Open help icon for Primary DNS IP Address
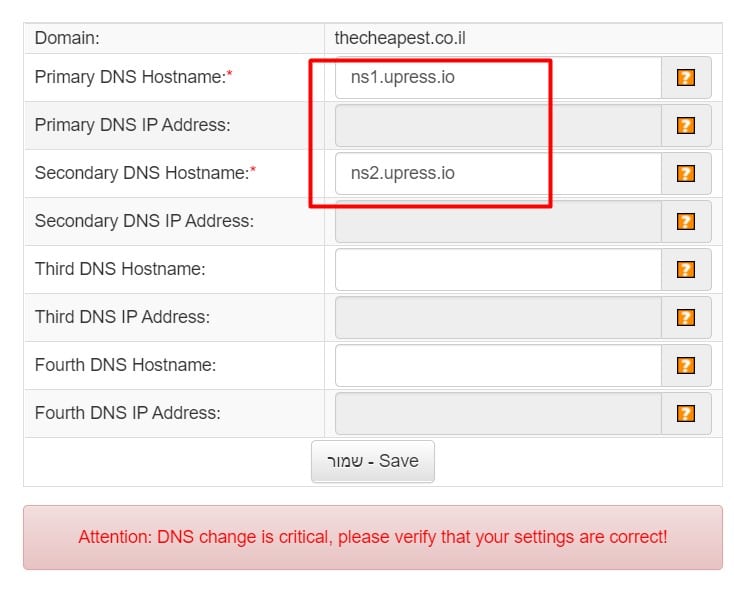The image size is (734, 591). coord(686,125)
